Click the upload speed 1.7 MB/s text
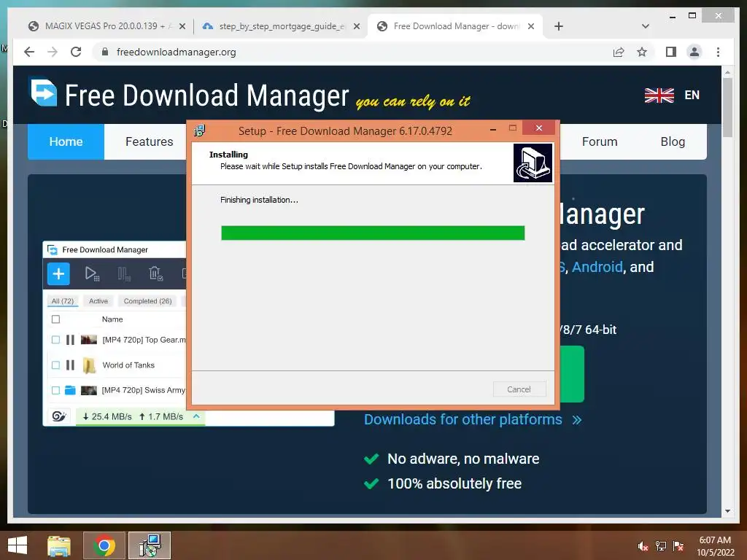The width and height of the screenshot is (747, 560). [161, 416]
